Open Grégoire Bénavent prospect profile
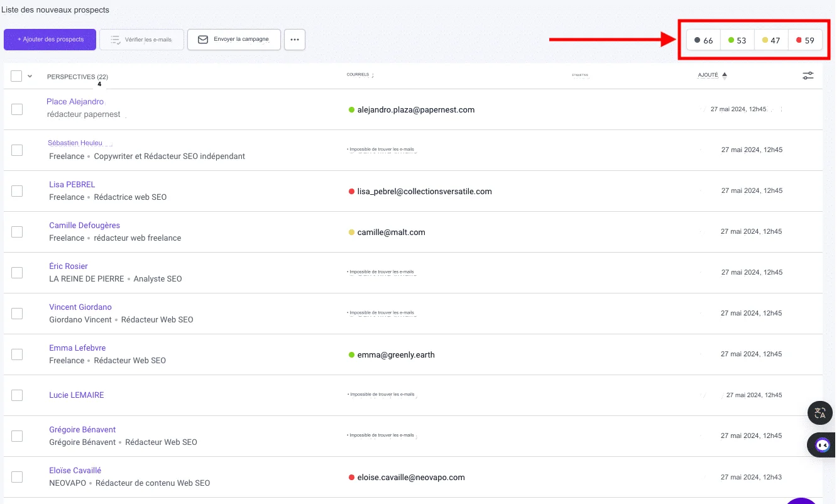Screen dimensions: 839x504 click(x=82, y=430)
